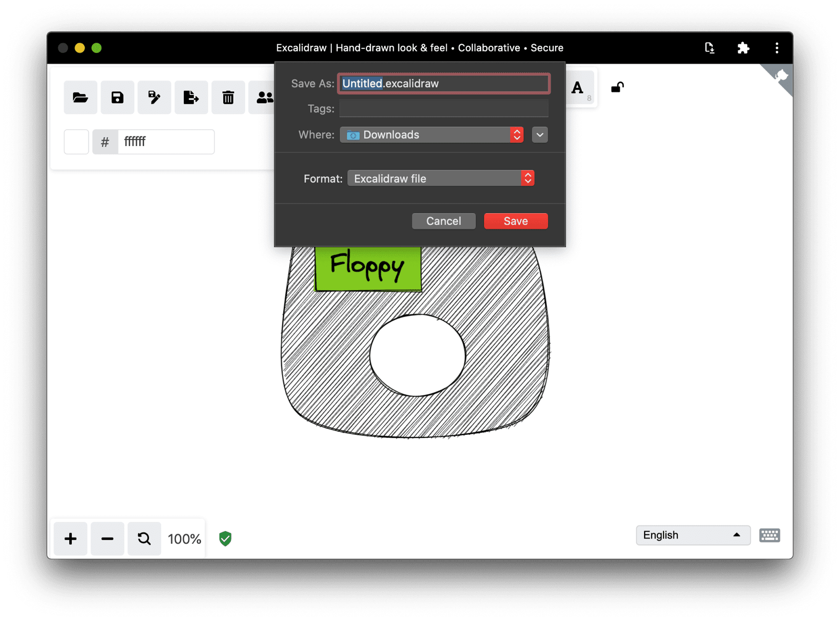
Task: Export the drawing with the export icon
Action: tap(191, 97)
